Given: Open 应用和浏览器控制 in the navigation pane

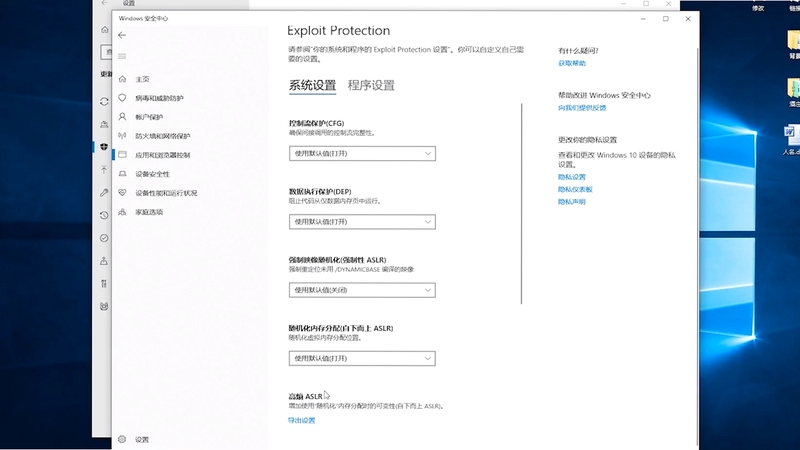Looking at the screenshot, I should point(163,155).
